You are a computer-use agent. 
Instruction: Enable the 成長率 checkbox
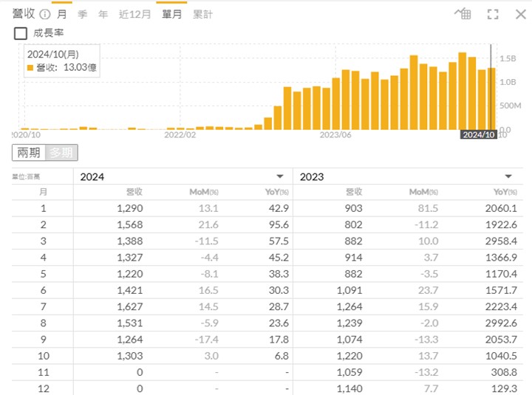(x=21, y=33)
